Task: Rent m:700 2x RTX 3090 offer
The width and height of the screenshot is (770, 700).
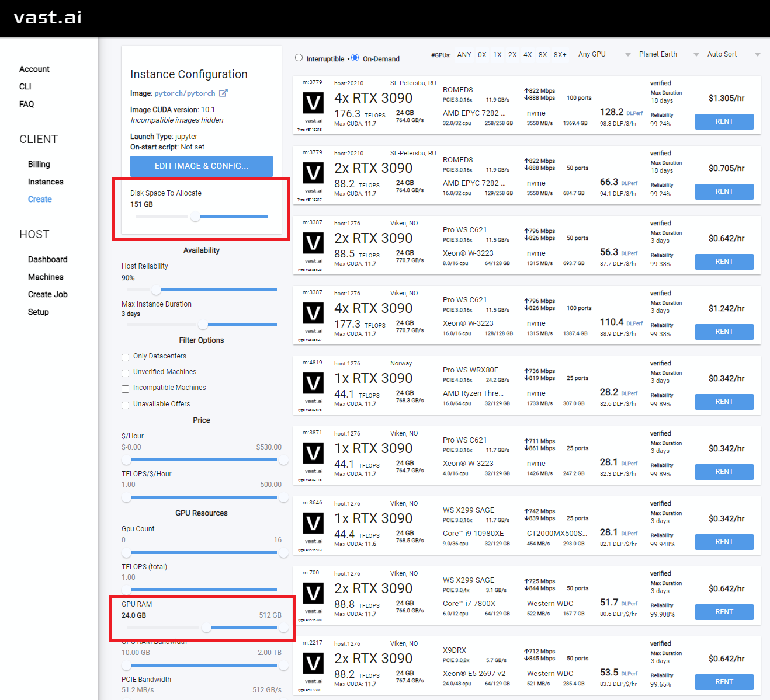Action: pyautogui.click(x=724, y=612)
